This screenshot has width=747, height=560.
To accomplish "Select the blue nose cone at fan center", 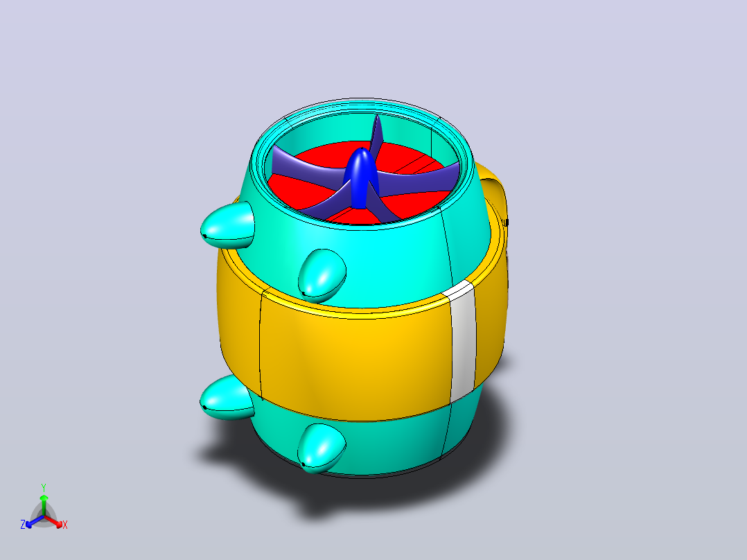I will click(360, 177).
